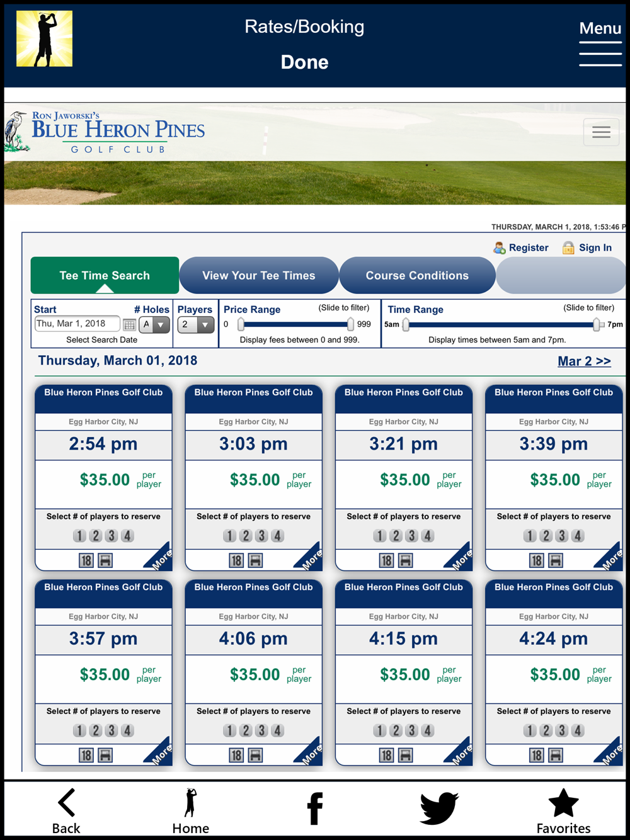Open the Players dropdown
The height and width of the screenshot is (840, 630).
[196, 325]
